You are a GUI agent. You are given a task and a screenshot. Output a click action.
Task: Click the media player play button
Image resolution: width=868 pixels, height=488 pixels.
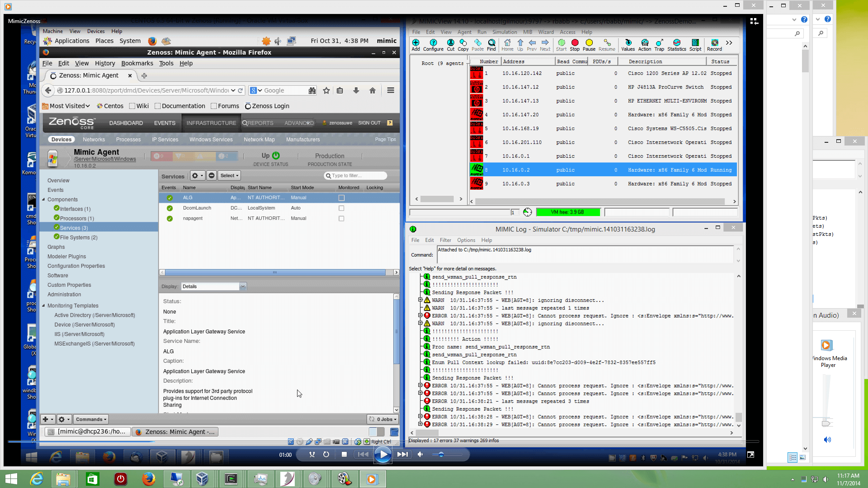tap(383, 455)
